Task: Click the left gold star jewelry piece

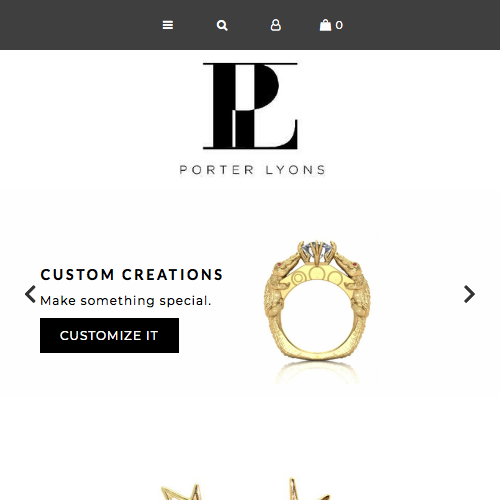Action: (182, 492)
